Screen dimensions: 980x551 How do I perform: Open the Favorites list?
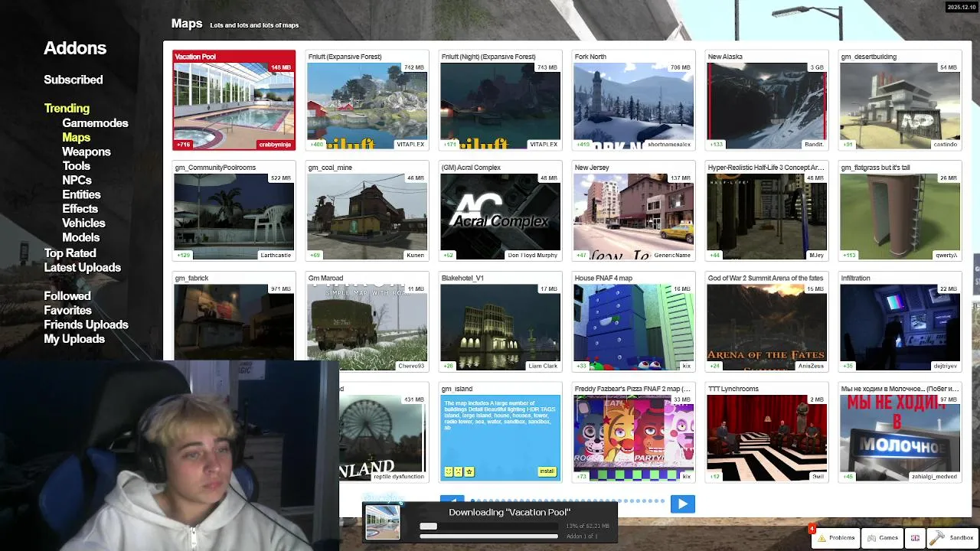[x=67, y=311]
